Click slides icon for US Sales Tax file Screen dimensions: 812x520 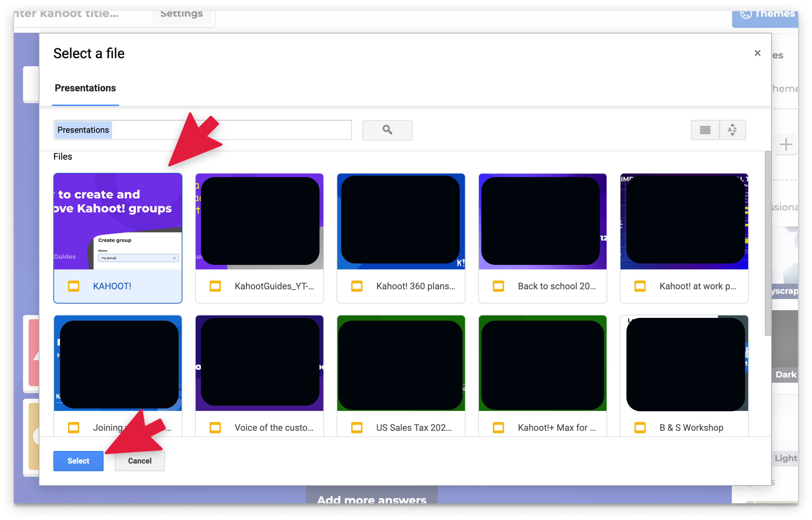click(x=356, y=428)
